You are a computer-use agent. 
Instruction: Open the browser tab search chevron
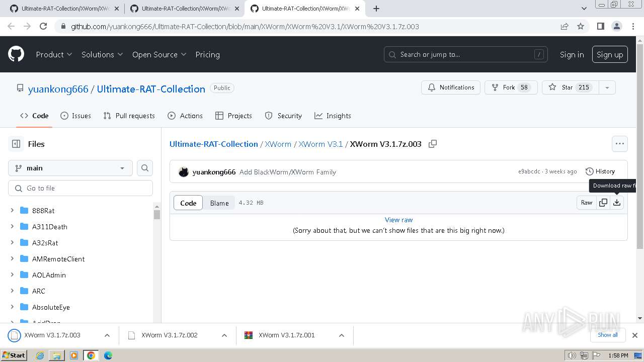pyautogui.click(x=584, y=9)
